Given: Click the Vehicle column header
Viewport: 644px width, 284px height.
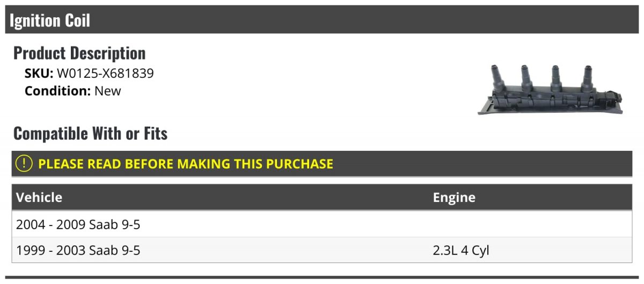Looking at the screenshot, I should [39, 198].
